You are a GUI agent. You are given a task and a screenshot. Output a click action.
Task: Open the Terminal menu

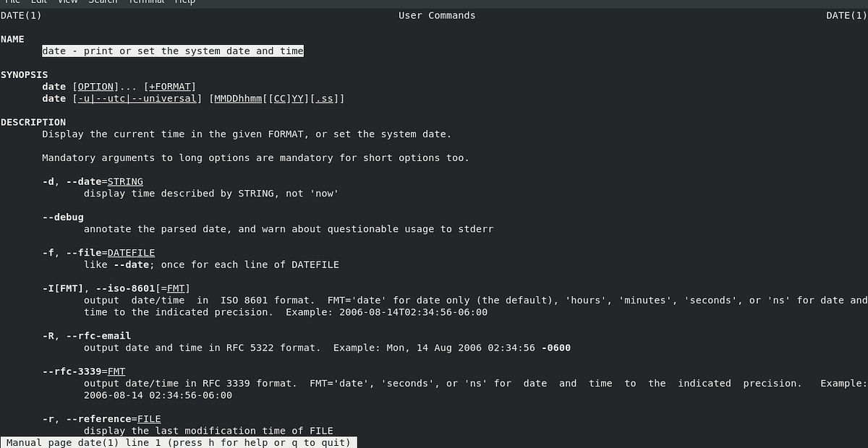145,2
